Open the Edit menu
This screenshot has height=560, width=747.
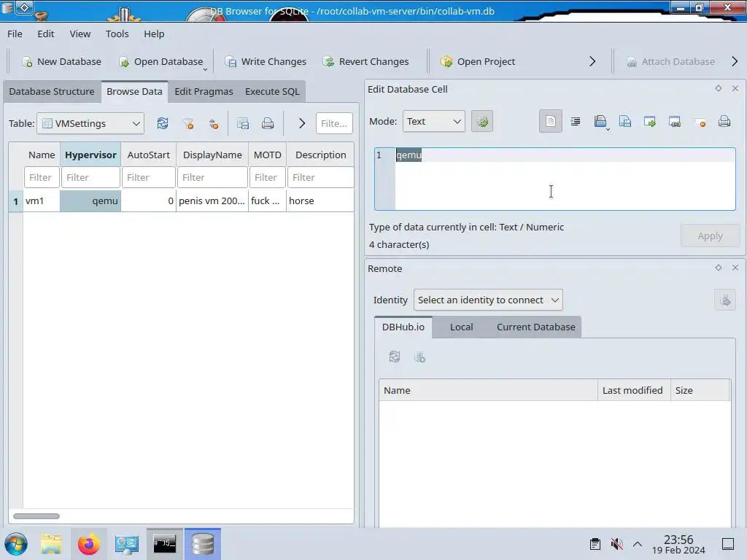pos(46,34)
